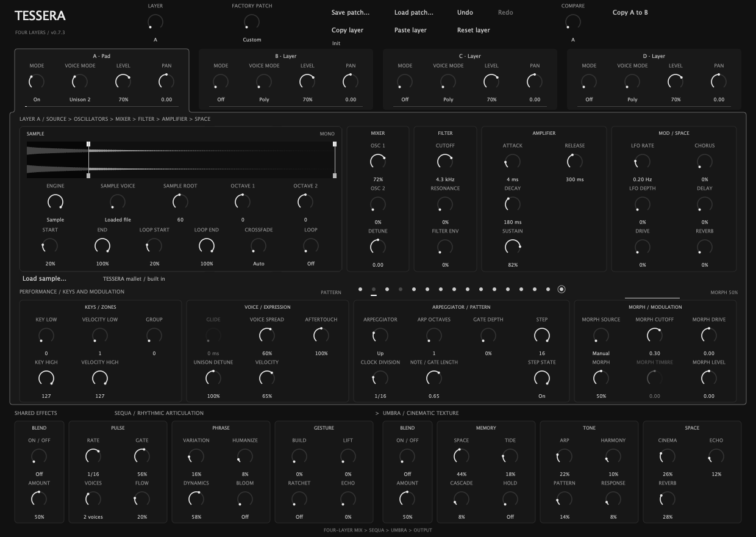Click the FILTER ENV knob

click(x=445, y=247)
